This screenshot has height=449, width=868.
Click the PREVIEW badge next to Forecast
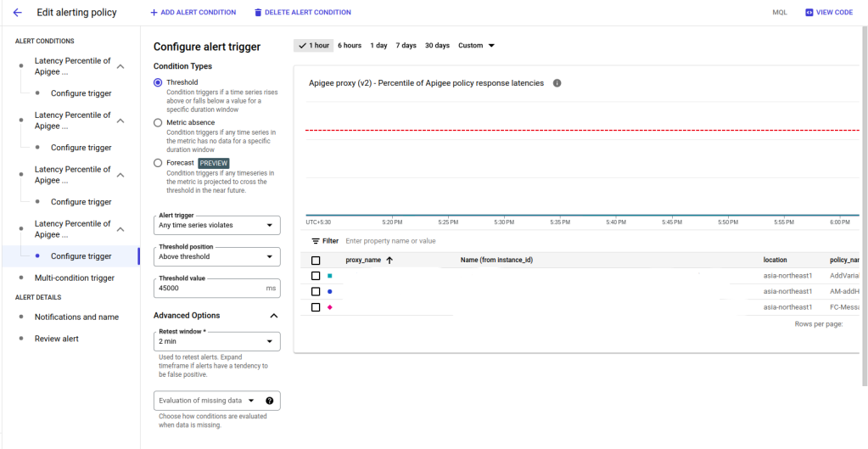tap(213, 163)
